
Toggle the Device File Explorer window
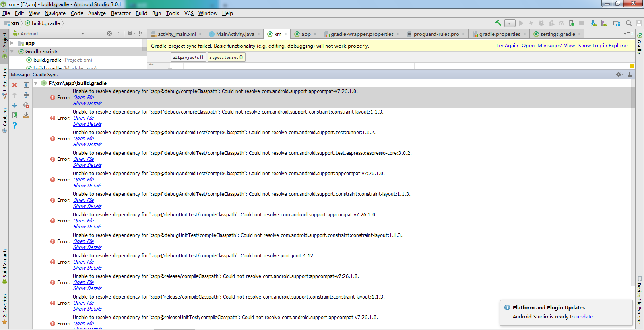[x=639, y=300]
